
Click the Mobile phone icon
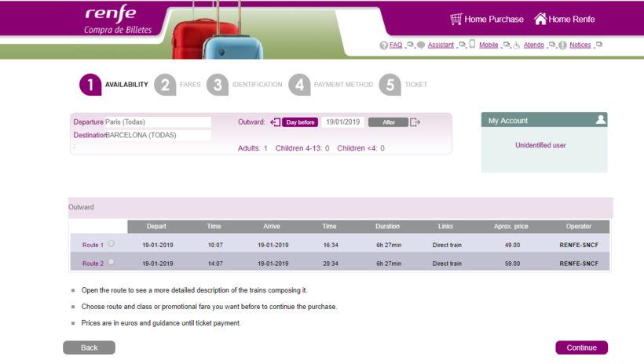click(x=473, y=45)
